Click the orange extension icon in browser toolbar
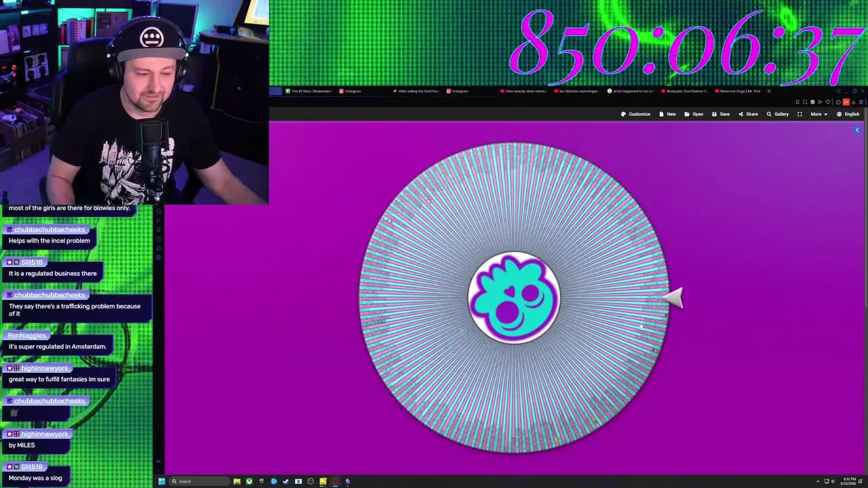Image resolution: width=868 pixels, height=488 pixels. [846, 102]
